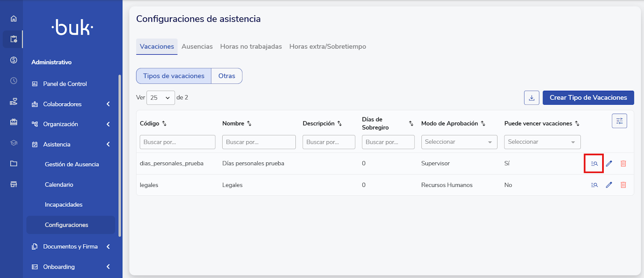This screenshot has height=278, width=644.
Task: Open Modo de Aprobación filter dropdown
Action: tap(459, 142)
